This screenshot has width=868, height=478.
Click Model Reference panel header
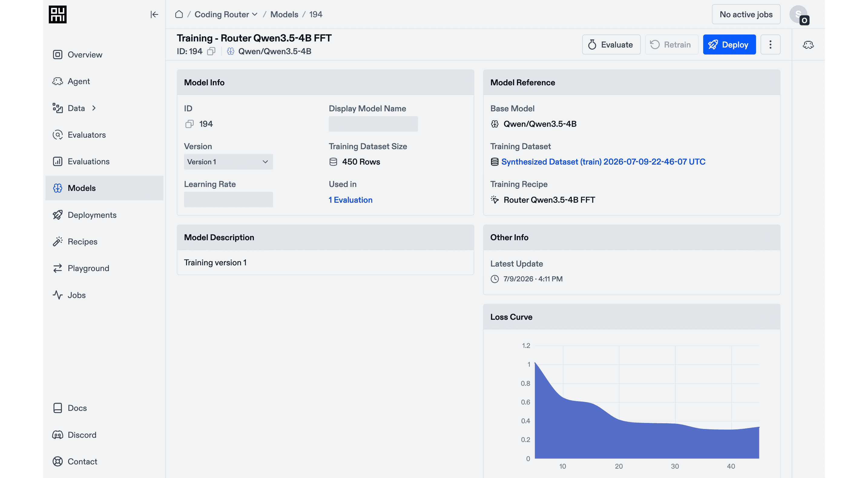pyautogui.click(x=631, y=83)
